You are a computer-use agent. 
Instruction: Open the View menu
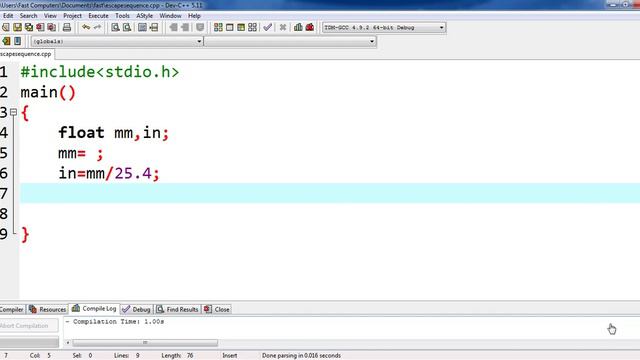click(x=50, y=16)
